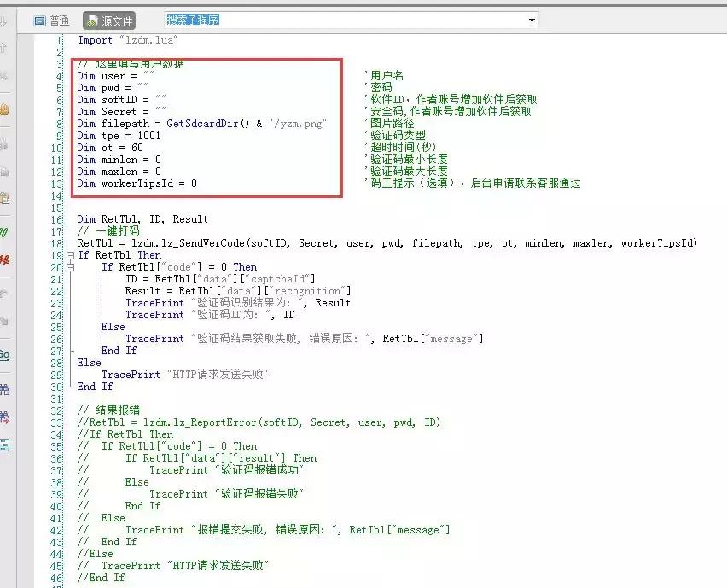Image resolution: width=727 pixels, height=588 pixels.
Task: Click the '//End If' line 46
Action: pos(101,578)
